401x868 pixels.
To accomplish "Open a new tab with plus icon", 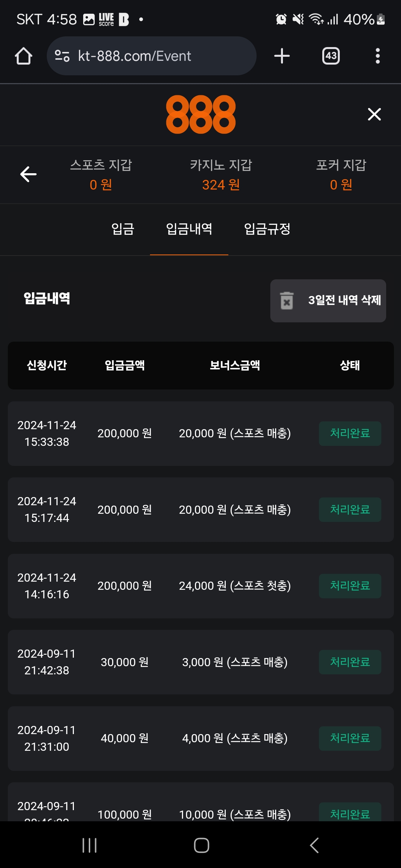I will tap(282, 56).
